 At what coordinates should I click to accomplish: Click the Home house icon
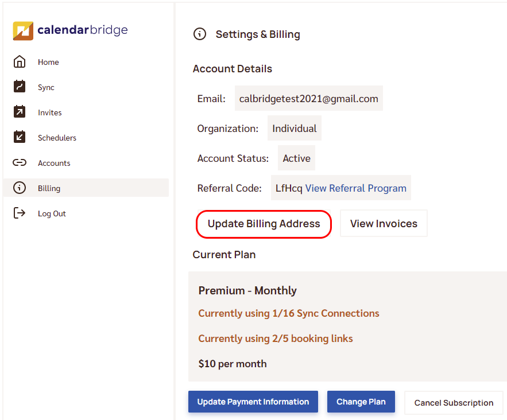(x=20, y=62)
